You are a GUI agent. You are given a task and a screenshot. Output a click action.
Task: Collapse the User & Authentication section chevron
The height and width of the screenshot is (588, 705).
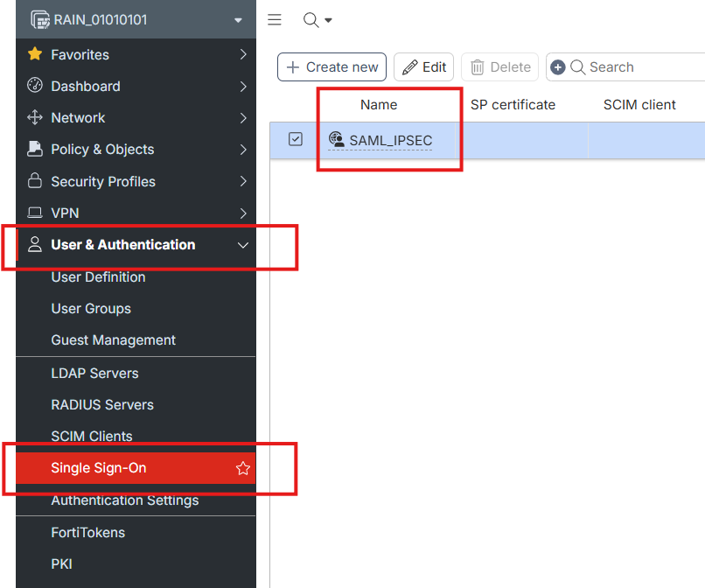243,245
